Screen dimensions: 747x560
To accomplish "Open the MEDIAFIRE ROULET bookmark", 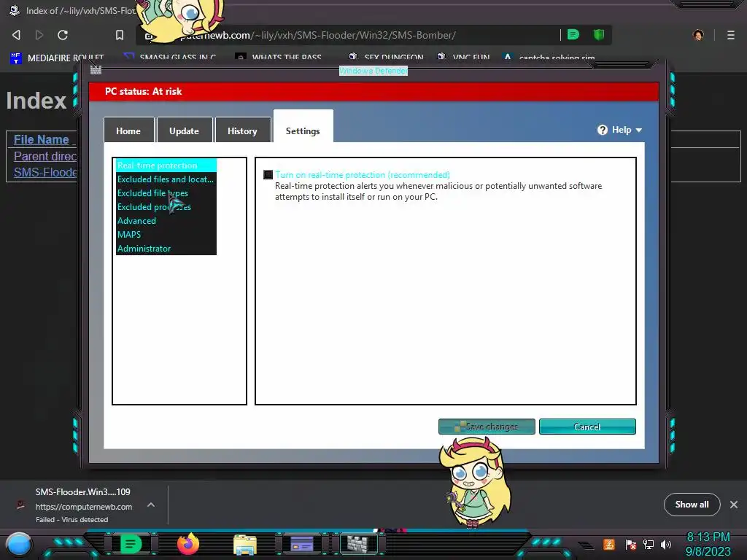I will click(x=57, y=58).
